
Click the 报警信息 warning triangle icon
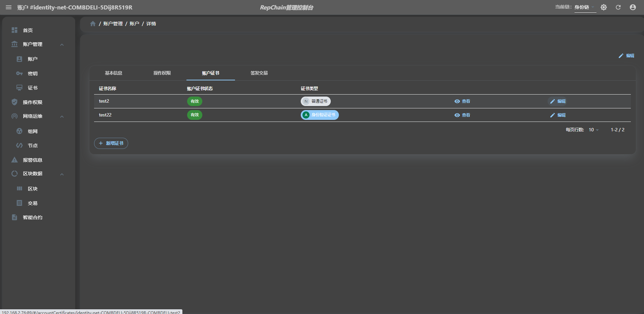(14, 160)
